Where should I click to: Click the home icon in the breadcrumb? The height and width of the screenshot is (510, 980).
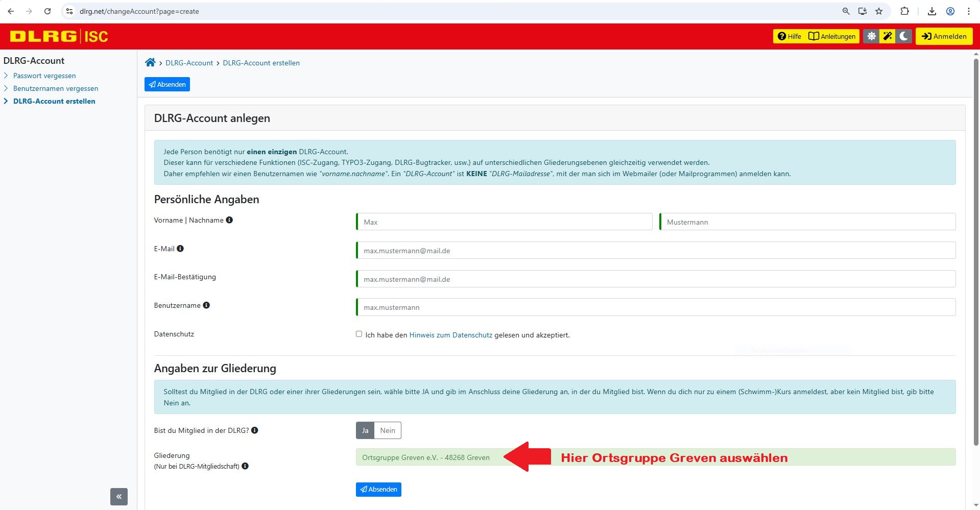pyautogui.click(x=150, y=62)
